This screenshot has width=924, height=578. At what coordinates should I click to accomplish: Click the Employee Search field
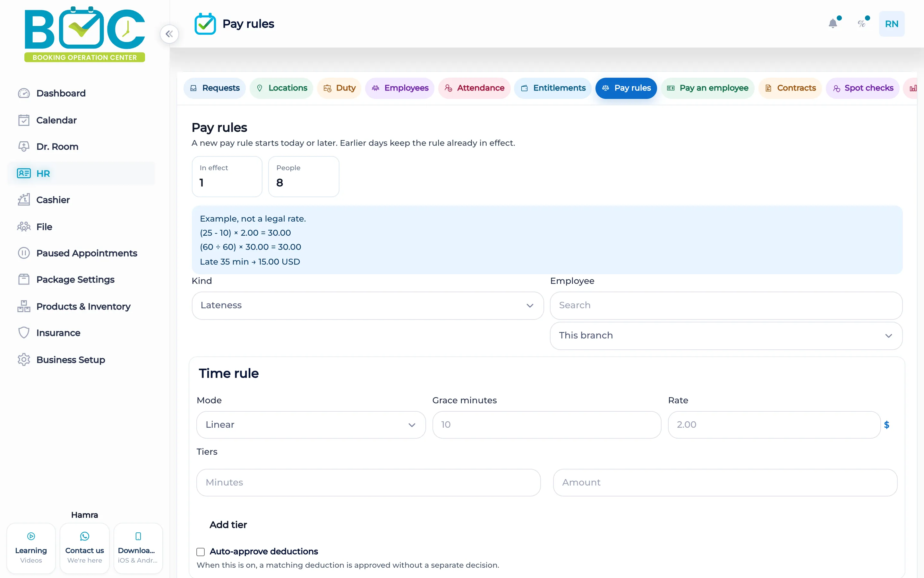[x=726, y=305]
